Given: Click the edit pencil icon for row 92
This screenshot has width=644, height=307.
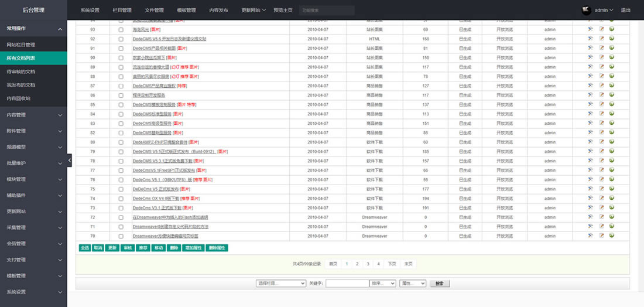Looking at the screenshot, I should (601, 39).
